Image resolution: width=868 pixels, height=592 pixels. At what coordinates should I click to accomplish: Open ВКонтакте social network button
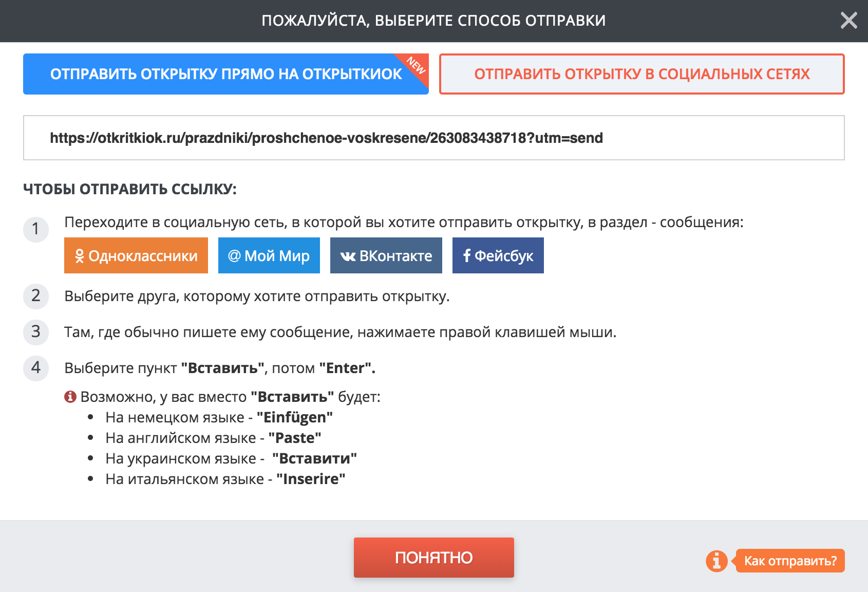click(386, 255)
